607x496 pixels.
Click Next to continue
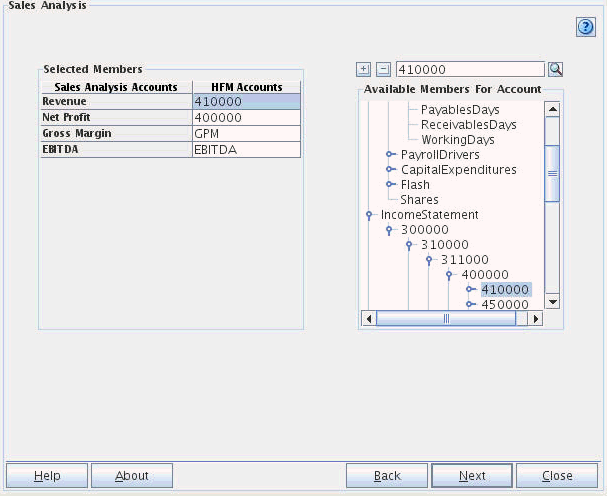(472, 475)
